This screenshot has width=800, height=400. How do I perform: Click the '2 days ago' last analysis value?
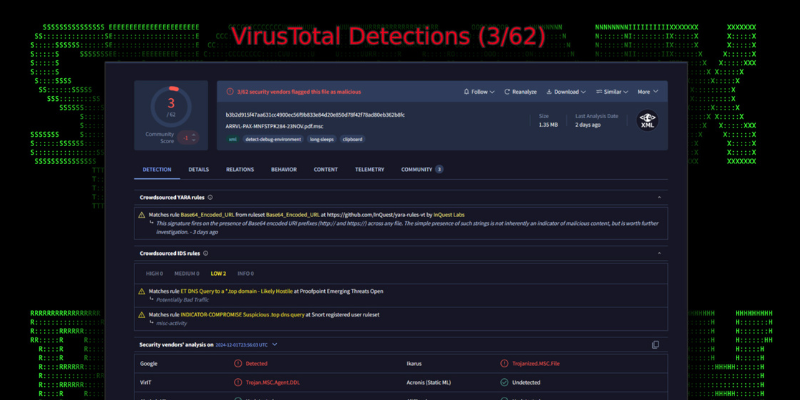tap(588, 125)
